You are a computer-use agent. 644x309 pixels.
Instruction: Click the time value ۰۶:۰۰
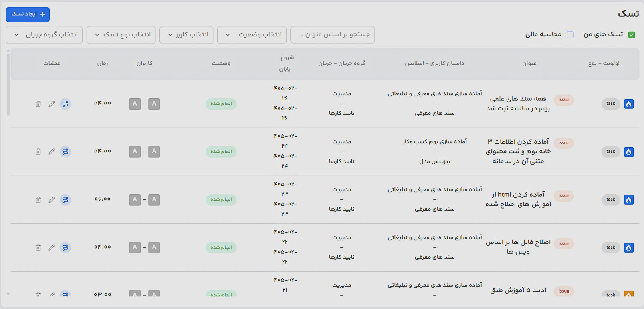point(103,199)
